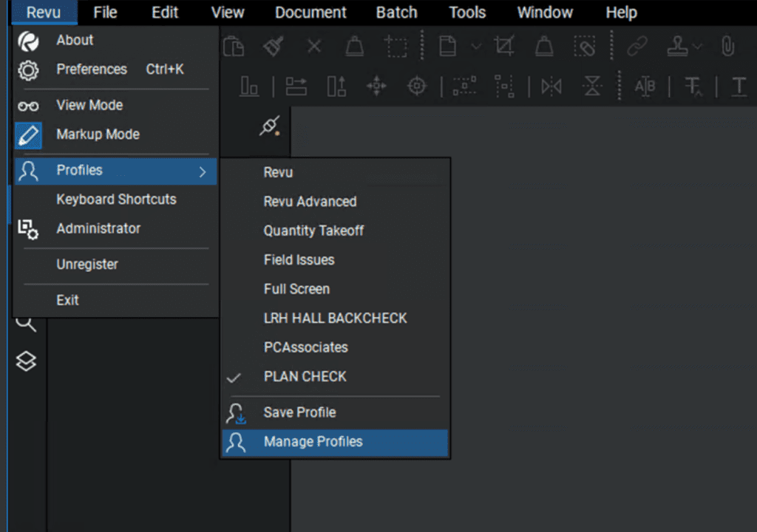Viewport: 757px width, 532px height.
Task: Open the Help menu
Action: (x=621, y=13)
